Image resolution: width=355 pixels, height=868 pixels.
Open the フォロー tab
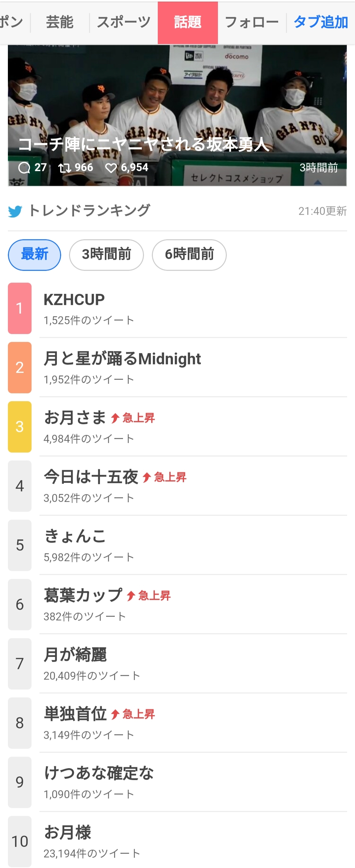coord(252,23)
